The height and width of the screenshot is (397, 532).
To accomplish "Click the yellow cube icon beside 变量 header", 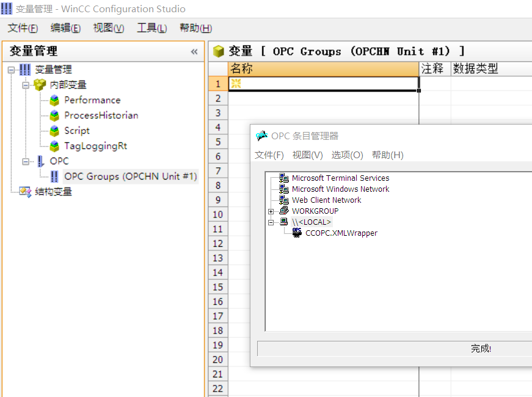I will tap(219, 51).
